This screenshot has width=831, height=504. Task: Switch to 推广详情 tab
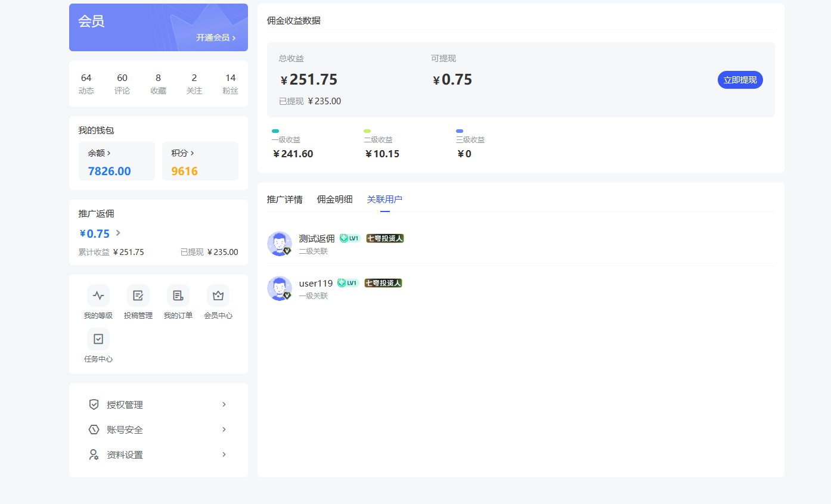[x=284, y=200]
